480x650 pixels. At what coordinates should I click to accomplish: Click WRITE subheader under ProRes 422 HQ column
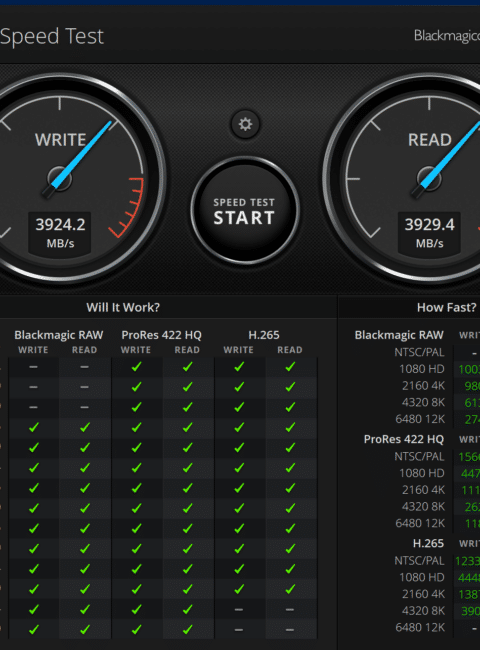click(x=136, y=350)
